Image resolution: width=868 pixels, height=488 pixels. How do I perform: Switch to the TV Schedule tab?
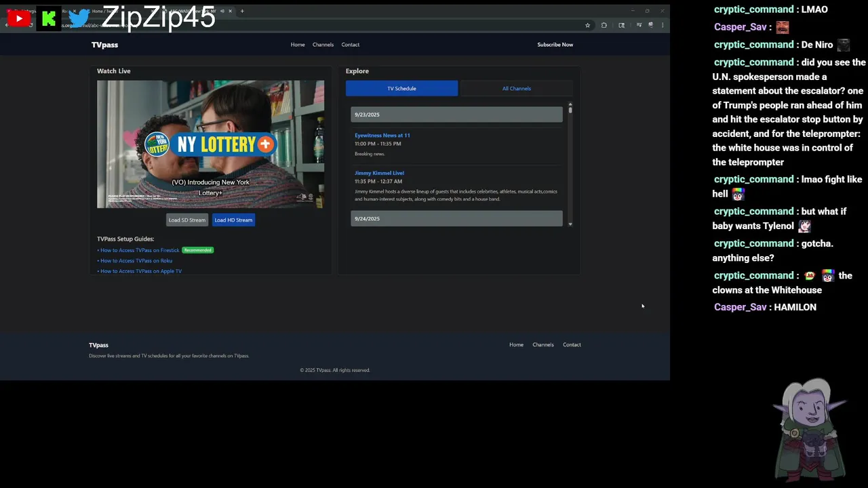[x=401, y=88]
